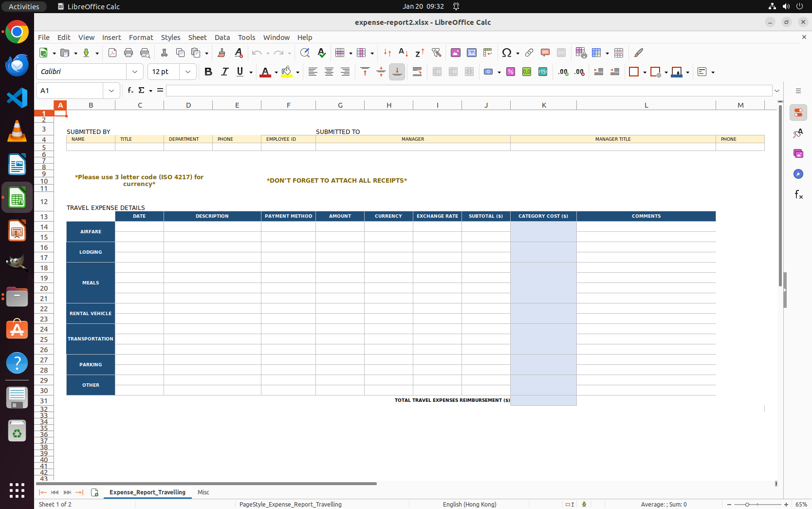Insert a hyperlink from the toolbar

[x=529, y=53]
